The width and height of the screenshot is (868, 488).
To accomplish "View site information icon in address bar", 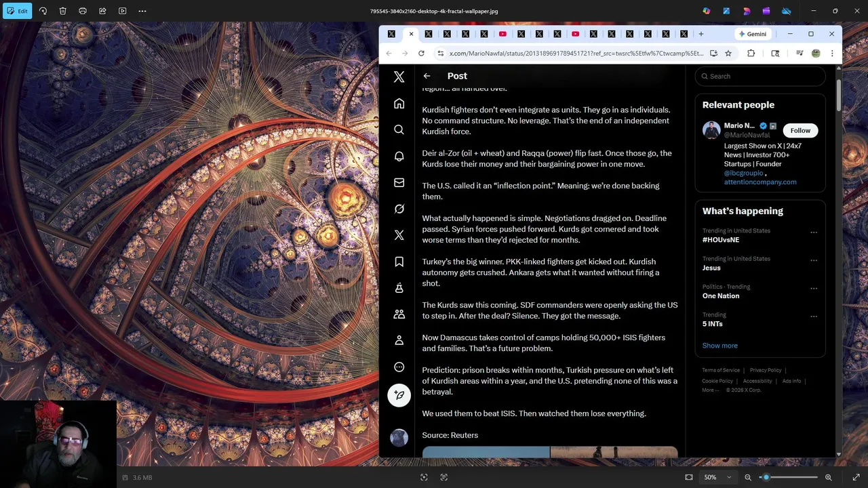I will (440, 53).
